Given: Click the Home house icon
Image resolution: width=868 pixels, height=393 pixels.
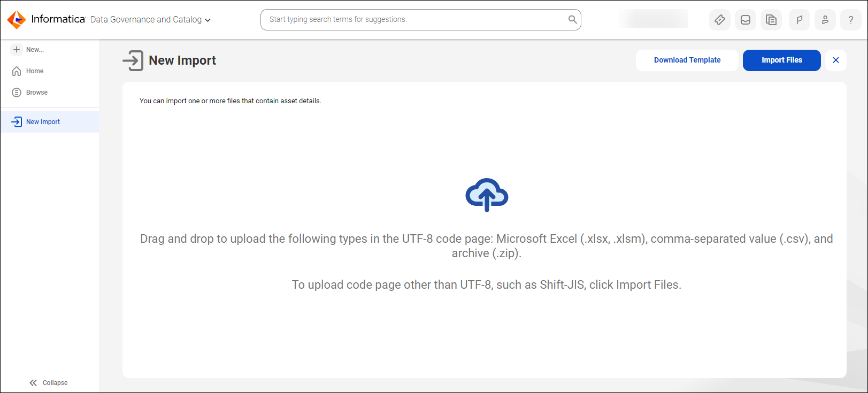Looking at the screenshot, I should pos(17,71).
